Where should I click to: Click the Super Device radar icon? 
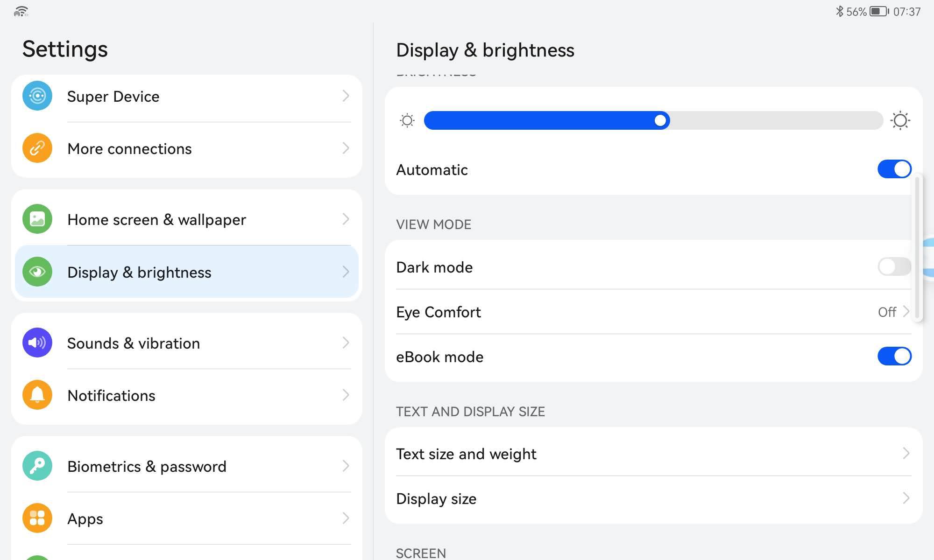coord(37,96)
